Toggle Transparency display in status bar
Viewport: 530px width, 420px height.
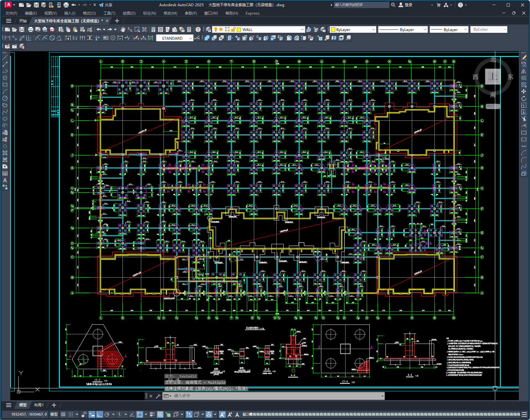pos(160,414)
